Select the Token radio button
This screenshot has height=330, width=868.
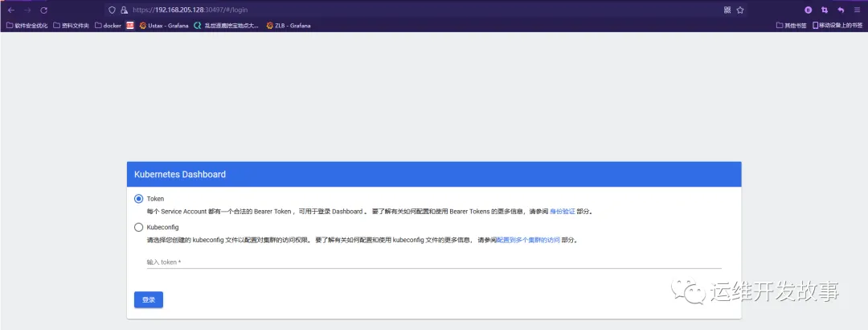138,199
